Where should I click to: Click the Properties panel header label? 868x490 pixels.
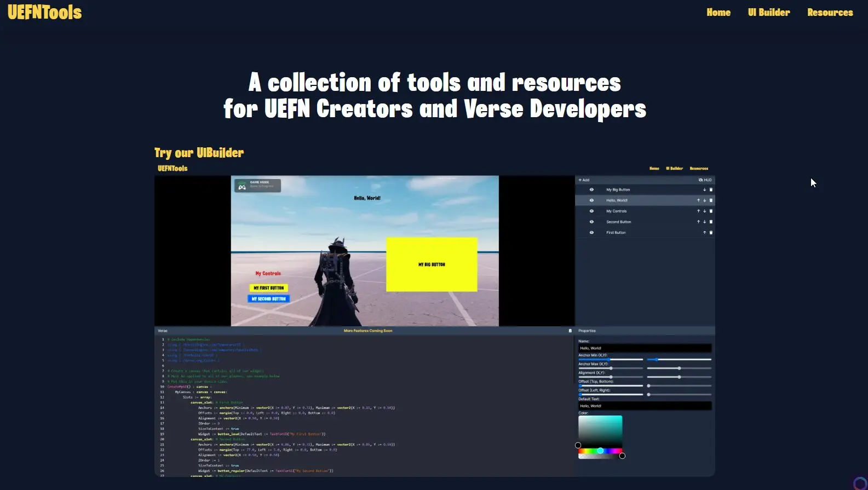click(587, 331)
